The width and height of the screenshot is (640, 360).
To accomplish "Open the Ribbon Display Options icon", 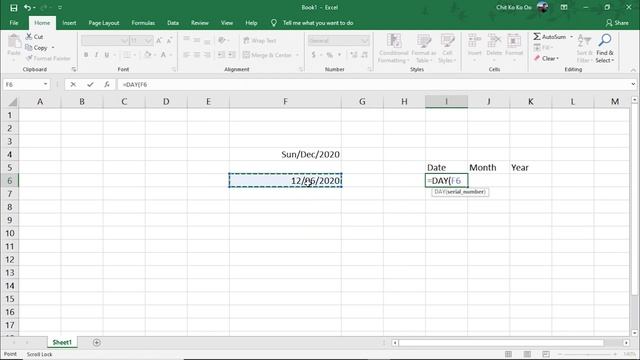I will [x=564, y=7].
